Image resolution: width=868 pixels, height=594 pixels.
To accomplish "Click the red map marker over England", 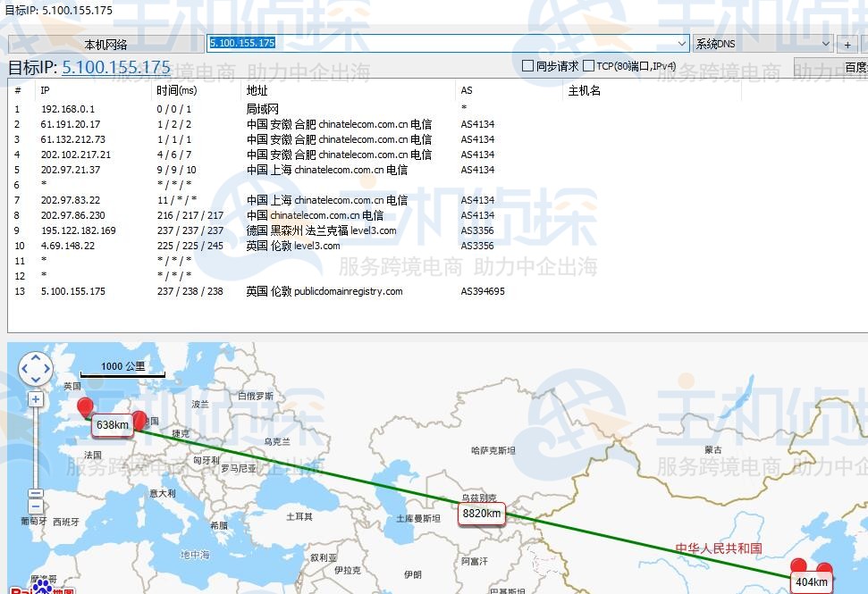I will (85, 408).
